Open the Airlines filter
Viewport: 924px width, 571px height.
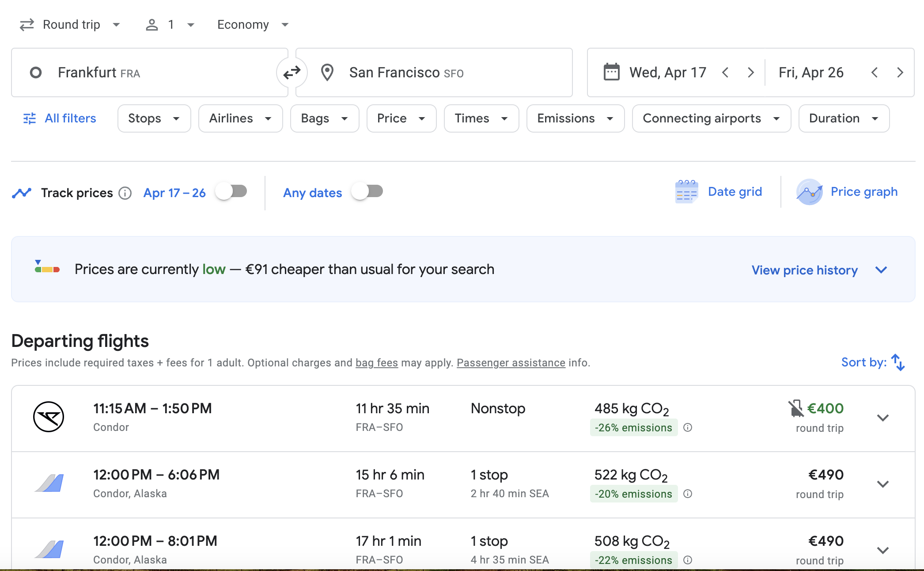241,118
